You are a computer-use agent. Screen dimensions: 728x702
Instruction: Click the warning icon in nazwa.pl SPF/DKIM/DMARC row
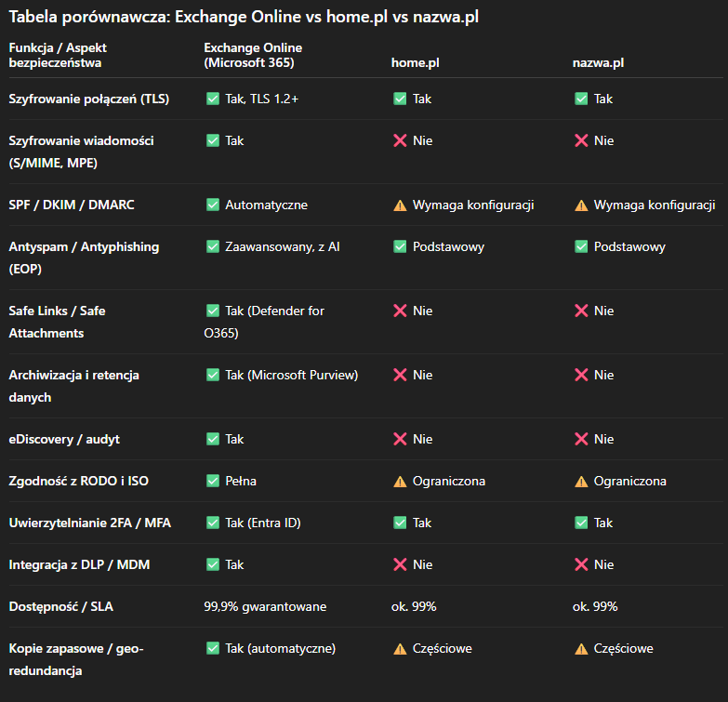[581, 205]
